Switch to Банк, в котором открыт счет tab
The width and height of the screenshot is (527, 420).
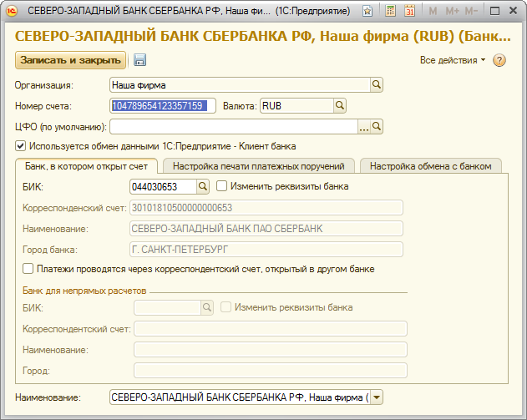pos(86,166)
